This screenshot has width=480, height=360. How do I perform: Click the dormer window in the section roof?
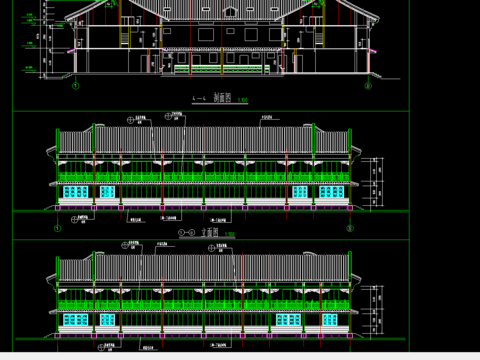[230, 12]
